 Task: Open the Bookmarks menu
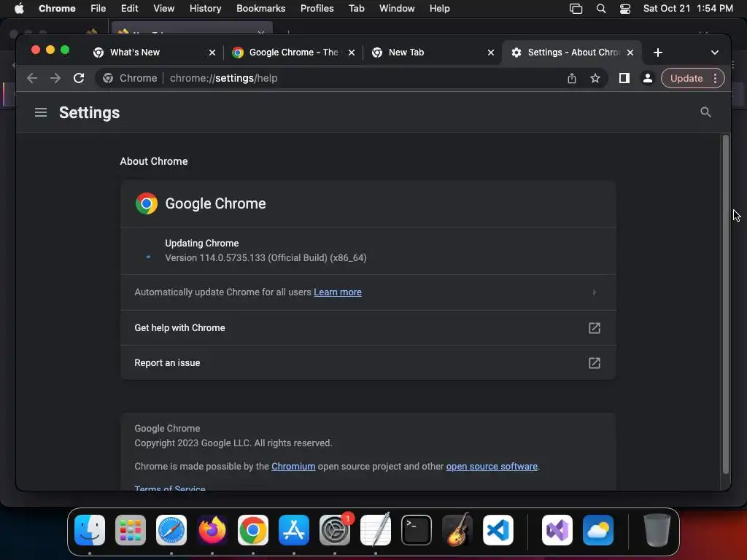(x=260, y=9)
